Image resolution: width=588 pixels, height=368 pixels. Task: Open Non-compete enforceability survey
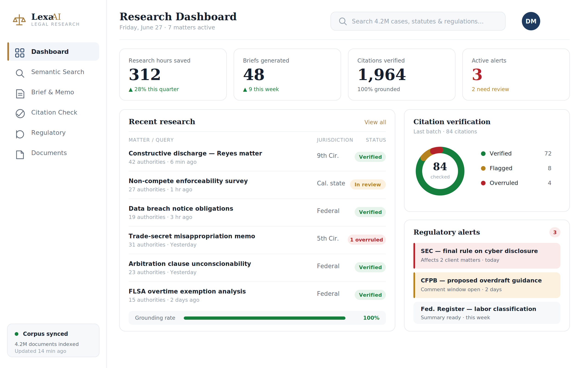tap(188, 181)
